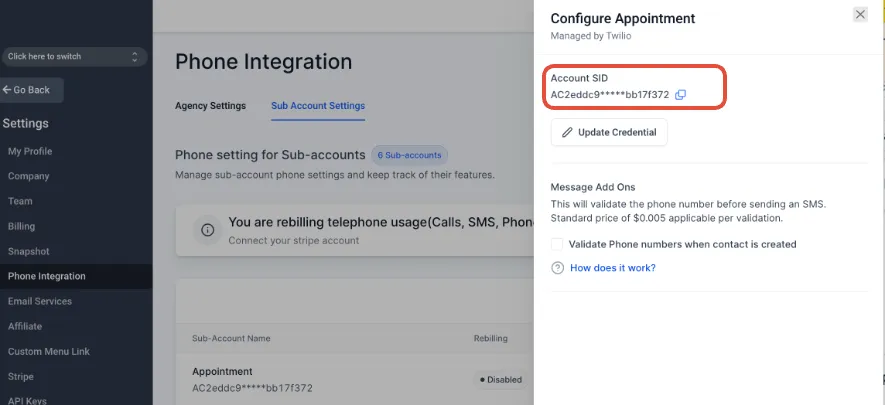Go to Company settings
Viewport: 885px width, 405px height.
point(29,176)
